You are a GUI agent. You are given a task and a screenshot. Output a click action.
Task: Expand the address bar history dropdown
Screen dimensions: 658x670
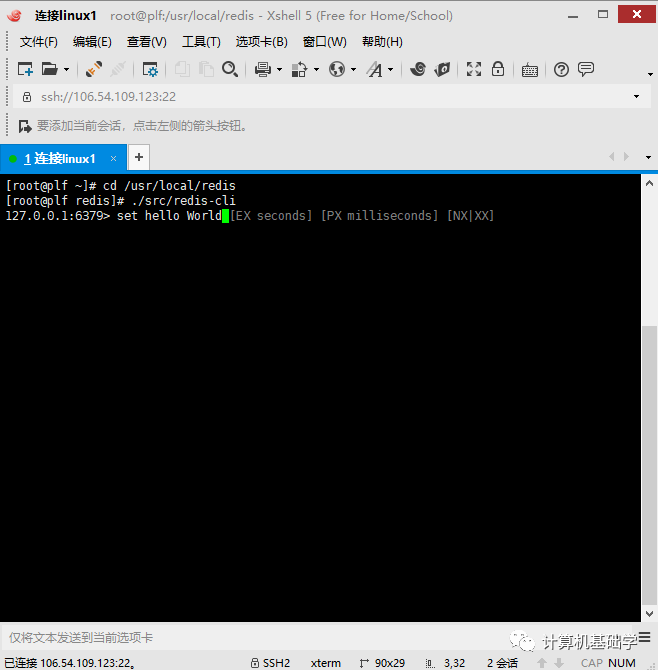[x=637, y=97]
